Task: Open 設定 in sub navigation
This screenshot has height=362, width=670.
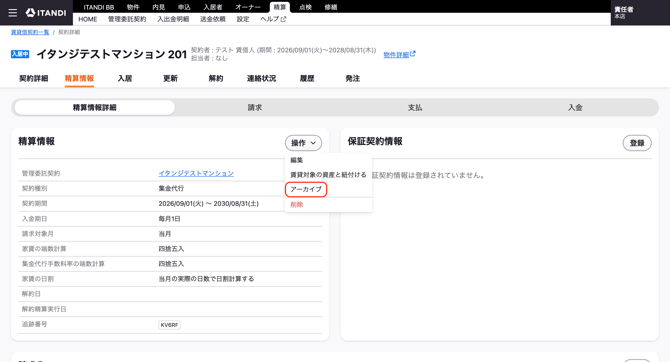Action: 243,19
